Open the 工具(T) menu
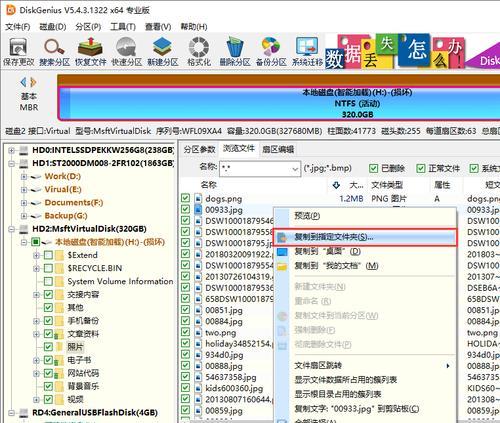Screen dimensions: 500x423 tap(123, 27)
